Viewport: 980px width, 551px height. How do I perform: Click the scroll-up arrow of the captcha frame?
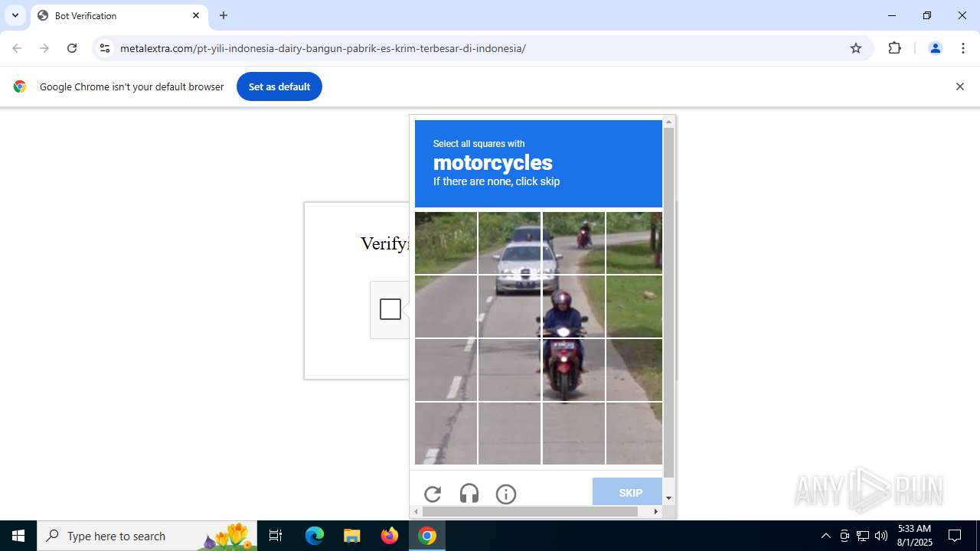[x=669, y=122]
